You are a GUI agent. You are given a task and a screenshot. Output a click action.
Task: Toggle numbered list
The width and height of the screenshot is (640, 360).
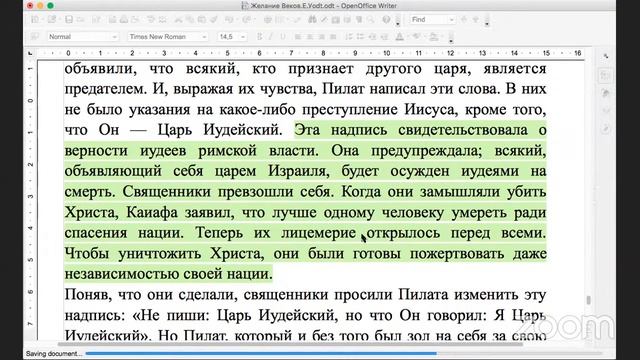coord(349,37)
